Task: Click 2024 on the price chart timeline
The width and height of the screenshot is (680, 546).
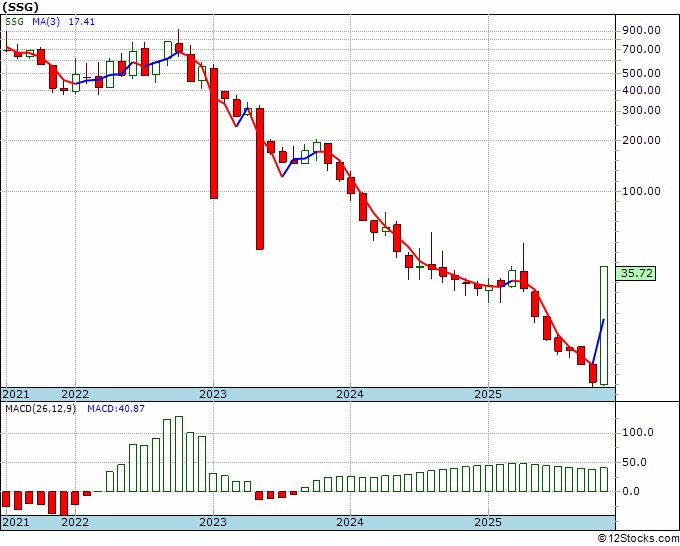Action: [350, 394]
